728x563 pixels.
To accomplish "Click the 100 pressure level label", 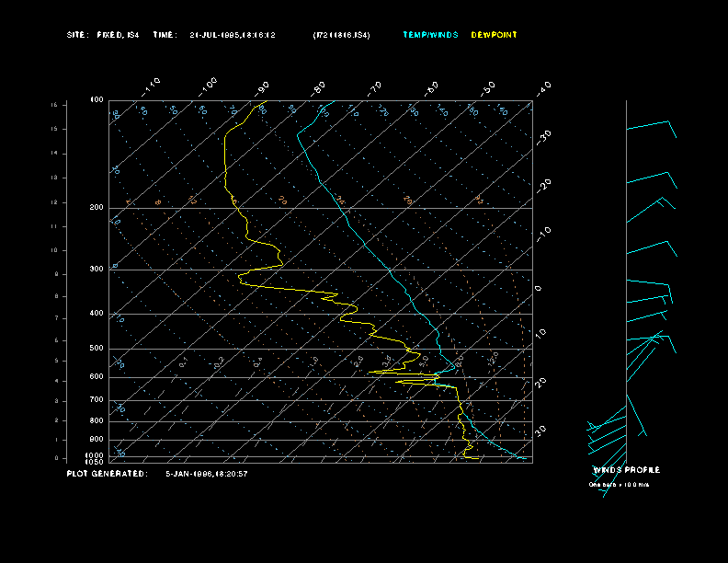I will [x=97, y=99].
